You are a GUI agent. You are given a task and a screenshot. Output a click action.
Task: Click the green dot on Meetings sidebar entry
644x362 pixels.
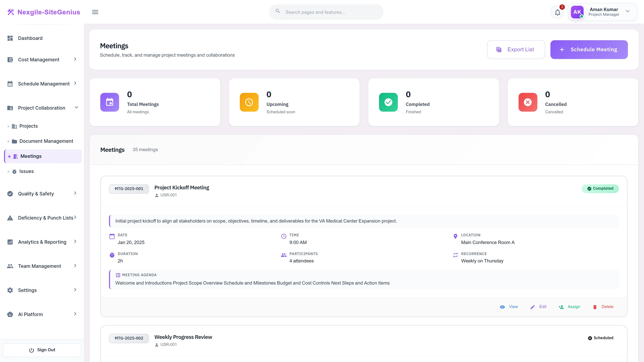9,156
